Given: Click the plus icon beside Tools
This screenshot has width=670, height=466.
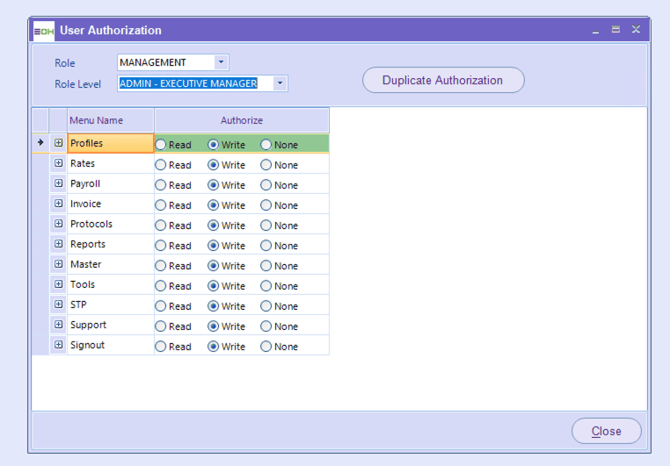Looking at the screenshot, I should [x=58, y=285].
